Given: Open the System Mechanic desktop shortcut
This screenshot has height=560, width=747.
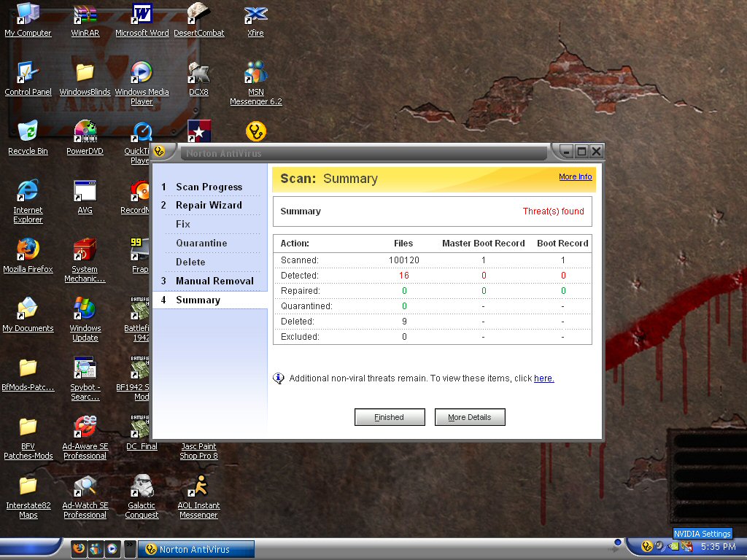Looking at the screenshot, I should [x=85, y=260].
